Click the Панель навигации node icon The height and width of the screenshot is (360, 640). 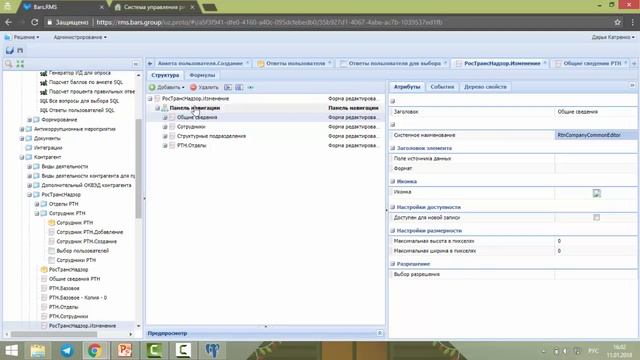click(x=164, y=108)
